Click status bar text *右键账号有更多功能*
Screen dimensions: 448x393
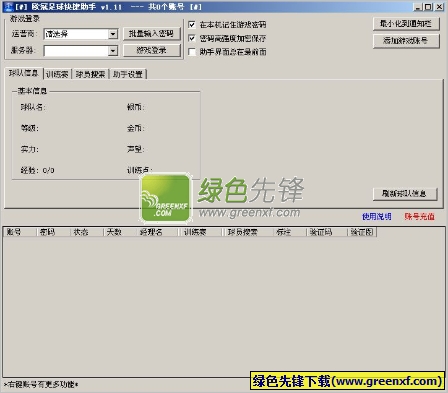41,385
